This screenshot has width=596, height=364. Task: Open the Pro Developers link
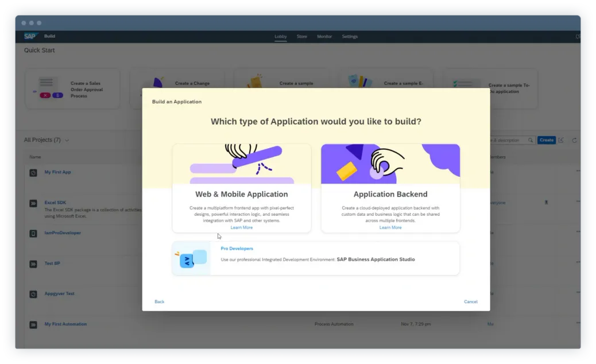(237, 249)
